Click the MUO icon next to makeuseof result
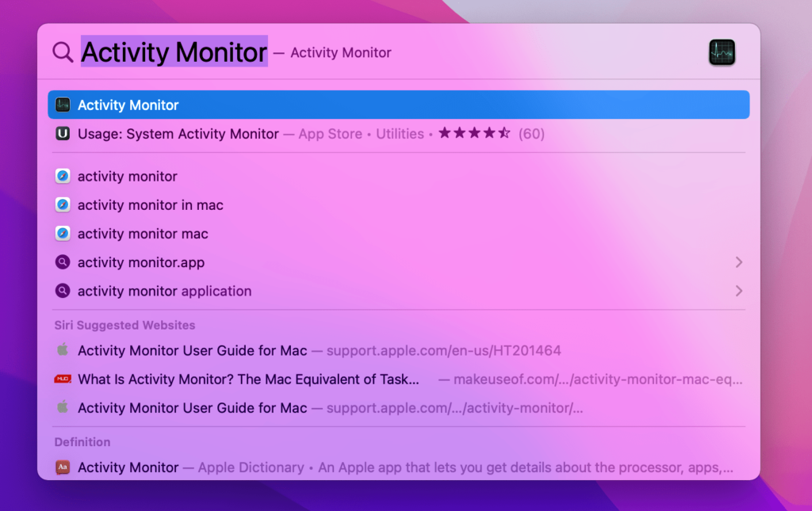The image size is (812, 511). [63, 379]
